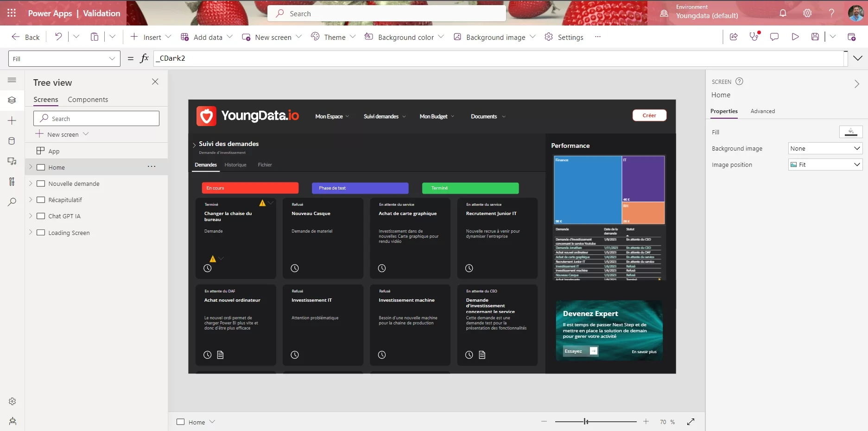868x431 pixels.
Task: Click the SCREEN help info icon
Action: [740, 82]
